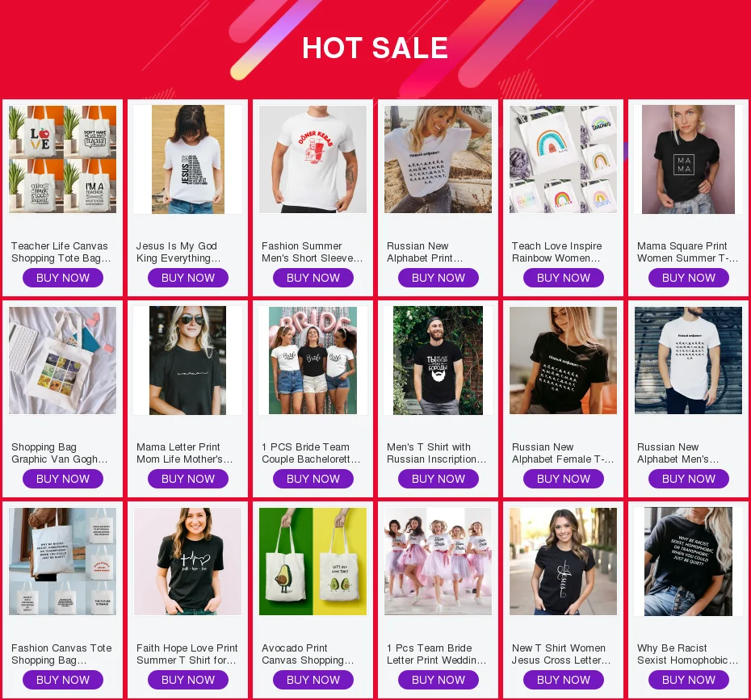The width and height of the screenshot is (751, 700).
Task: Open the 'New T Shirt Women Jesus Cross Letter' title
Action: [x=561, y=654]
